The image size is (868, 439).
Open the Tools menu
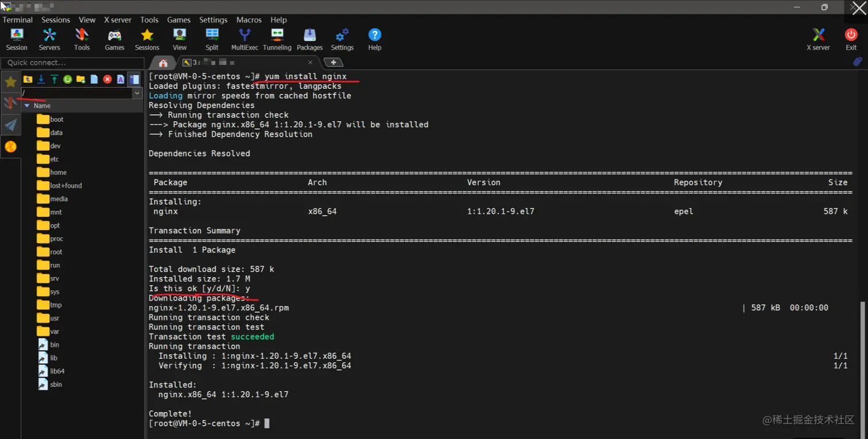[x=149, y=20]
